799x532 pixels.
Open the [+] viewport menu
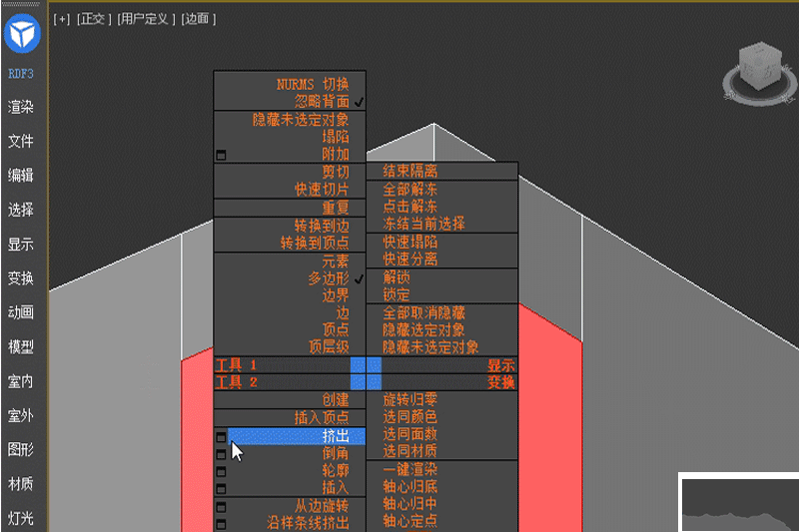click(62, 19)
